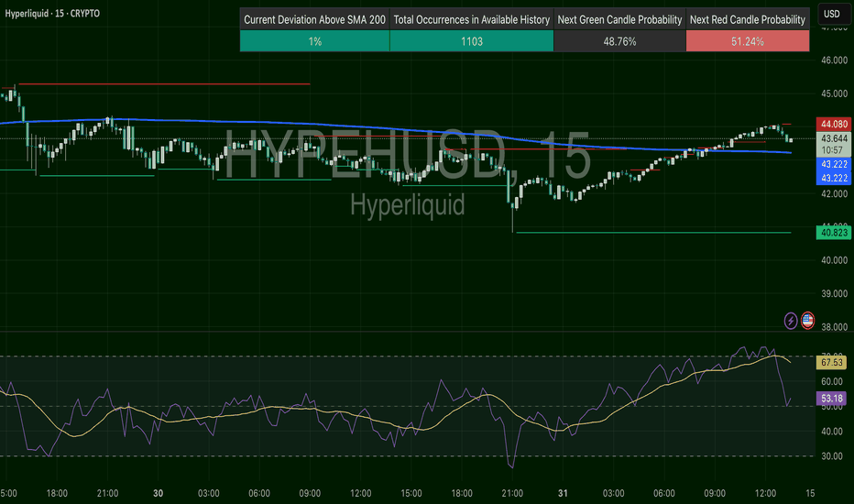This screenshot has height=504, width=854.
Task: Click the red 44.080 price label
Action: click(833, 125)
